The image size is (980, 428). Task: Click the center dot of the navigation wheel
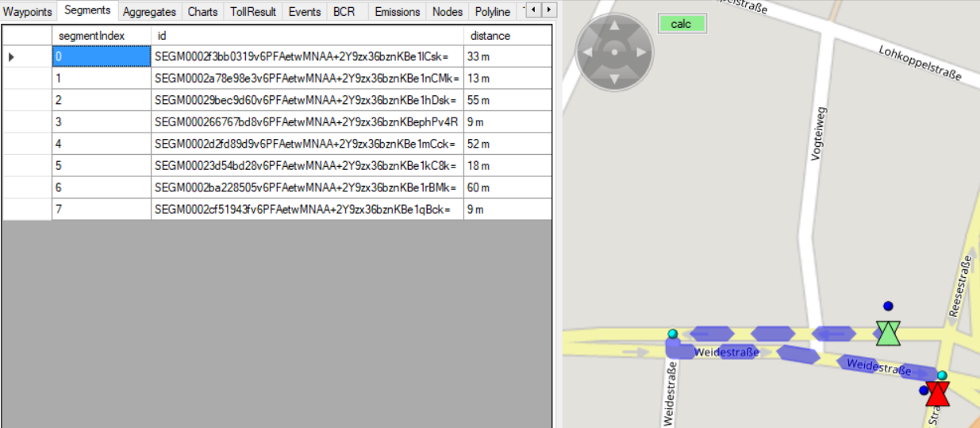(613, 52)
